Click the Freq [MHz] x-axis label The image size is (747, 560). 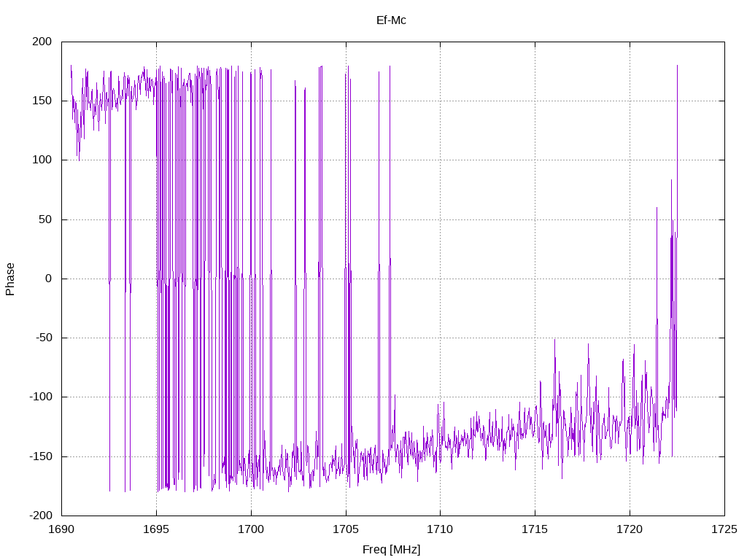(x=391, y=550)
